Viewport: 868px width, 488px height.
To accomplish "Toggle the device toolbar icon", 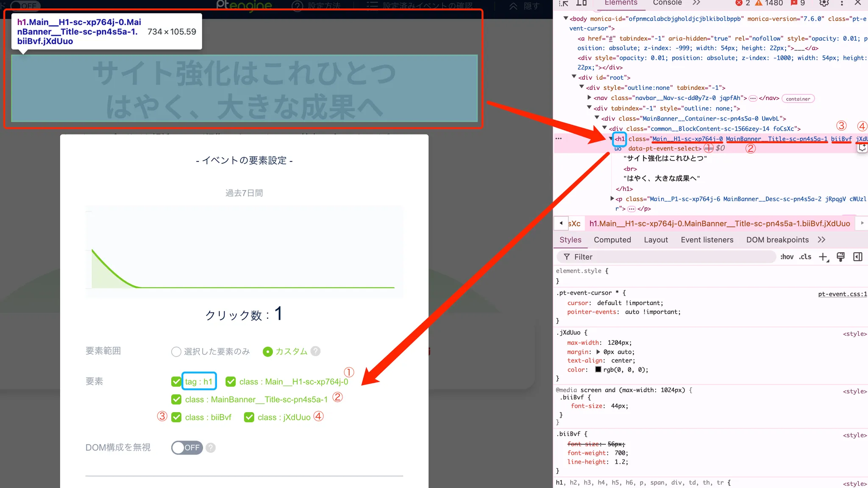I will tap(581, 3).
